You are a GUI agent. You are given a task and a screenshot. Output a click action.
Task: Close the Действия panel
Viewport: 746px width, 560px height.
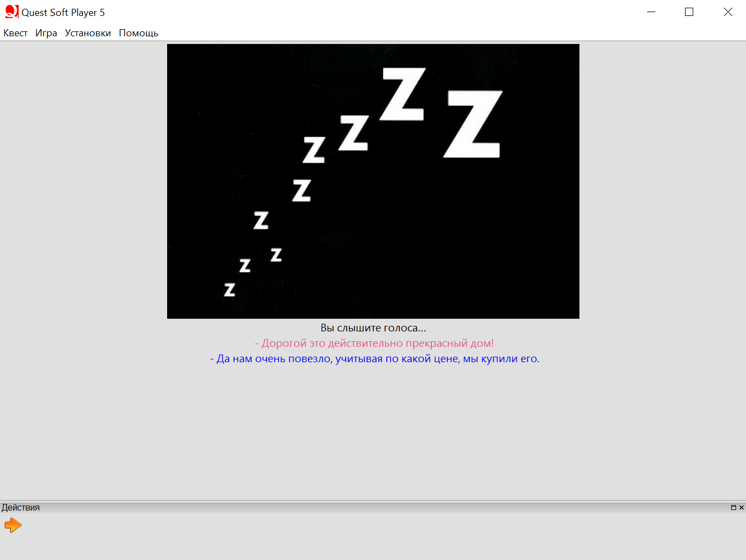pos(741,508)
